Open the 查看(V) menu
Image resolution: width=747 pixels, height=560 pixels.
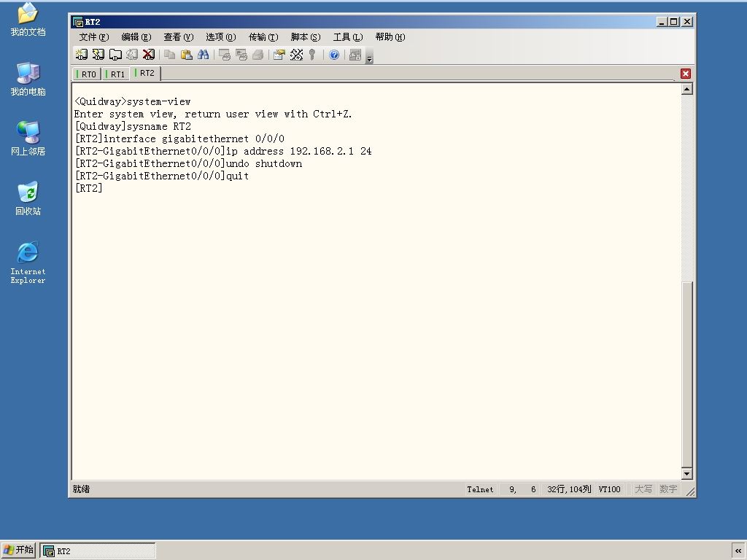pyautogui.click(x=179, y=37)
